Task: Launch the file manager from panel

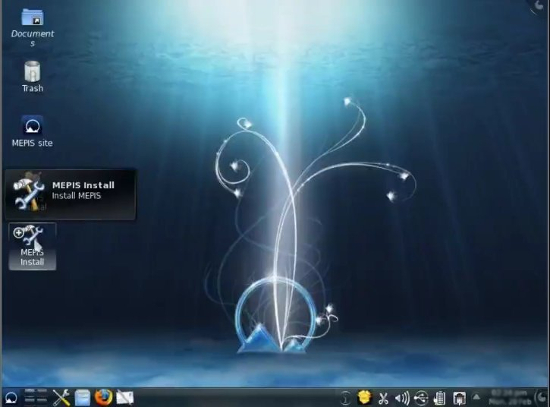Action: tap(82, 398)
